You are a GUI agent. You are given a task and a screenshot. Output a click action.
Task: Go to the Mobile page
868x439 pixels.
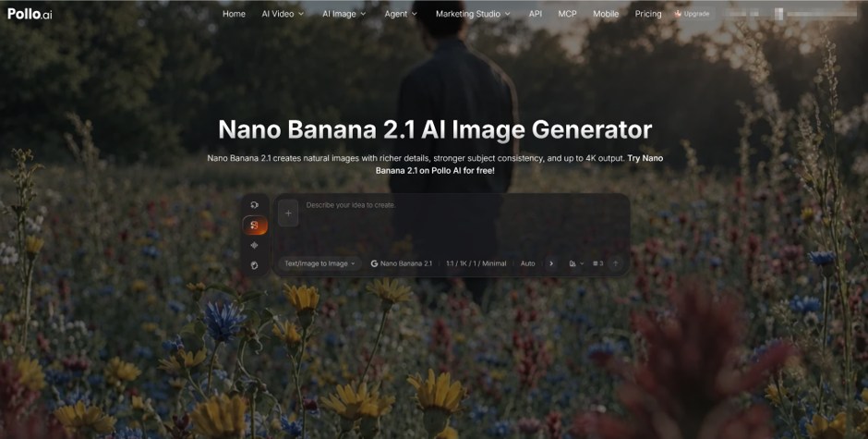click(x=606, y=14)
